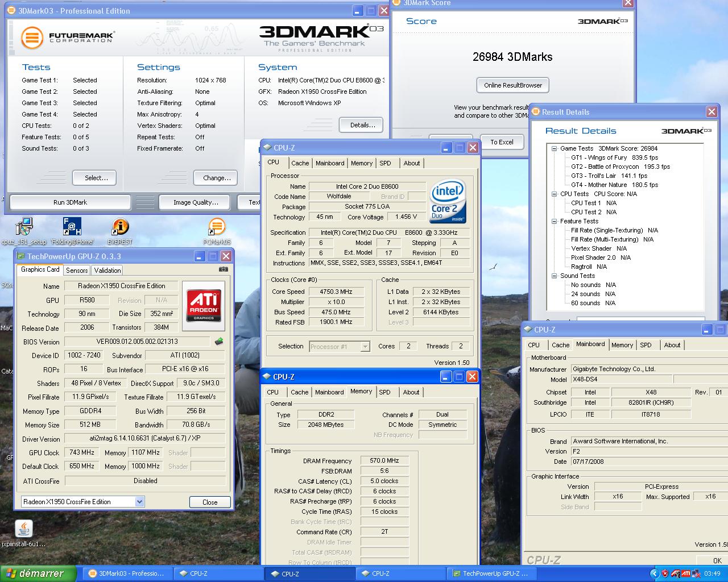Open the démarrer Start menu button
This screenshot has width=728, height=582.
tap(38, 573)
